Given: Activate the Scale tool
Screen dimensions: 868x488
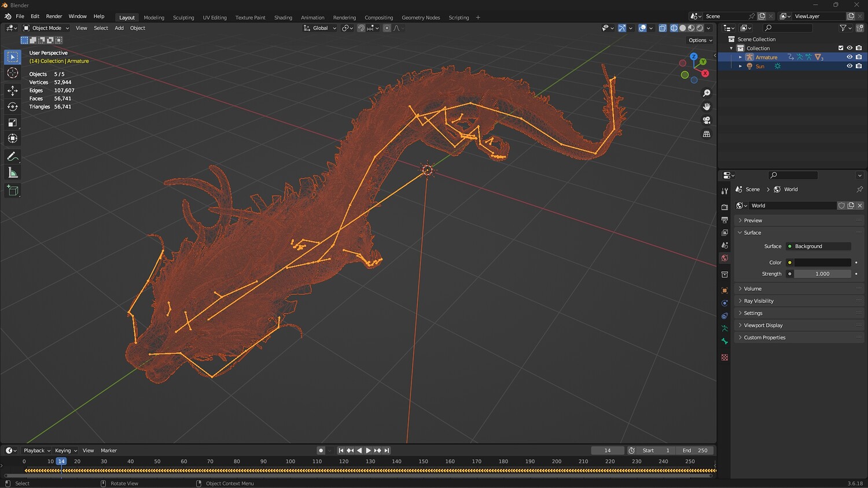Looking at the screenshot, I should tap(12, 123).
